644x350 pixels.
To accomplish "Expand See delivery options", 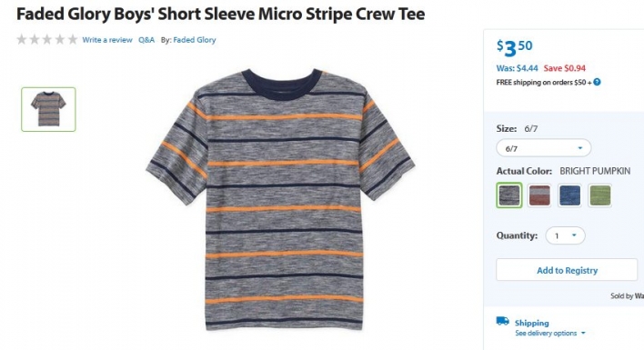I will (550, 333).
